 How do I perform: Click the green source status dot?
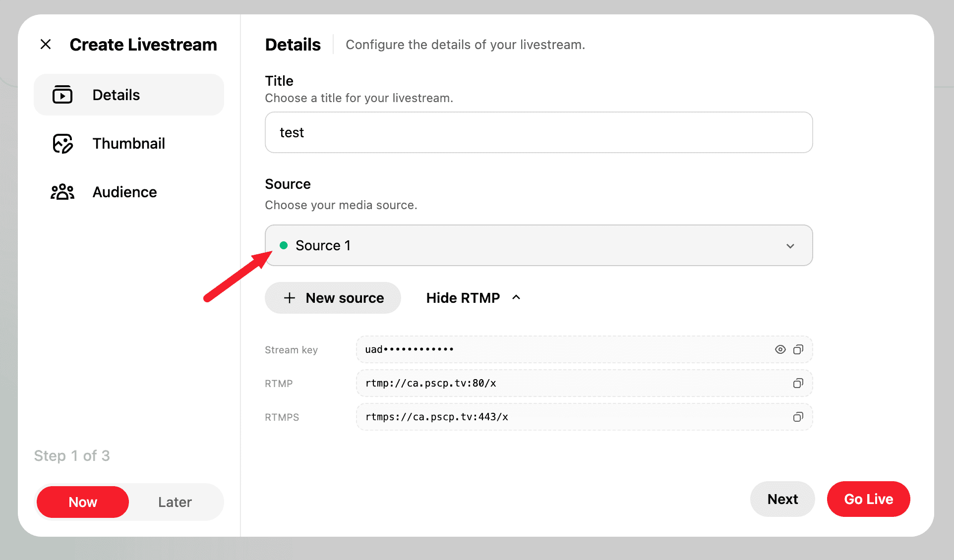point(284,245)
